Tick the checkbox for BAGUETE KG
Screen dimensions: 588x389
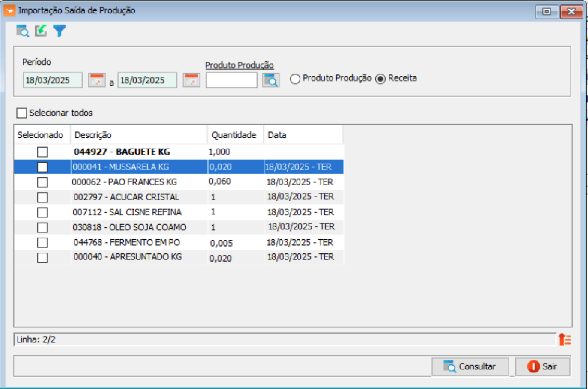click(42, 152)
